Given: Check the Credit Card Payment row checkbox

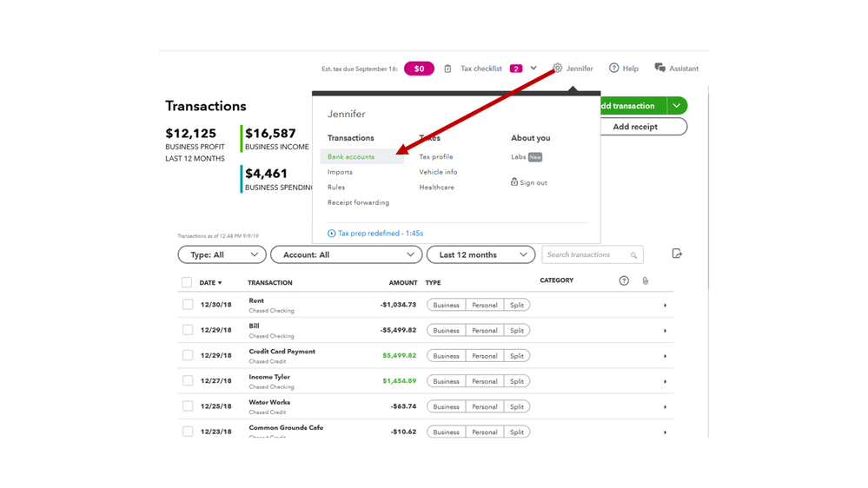Looking at the screenshot, I should coord(188,356).
